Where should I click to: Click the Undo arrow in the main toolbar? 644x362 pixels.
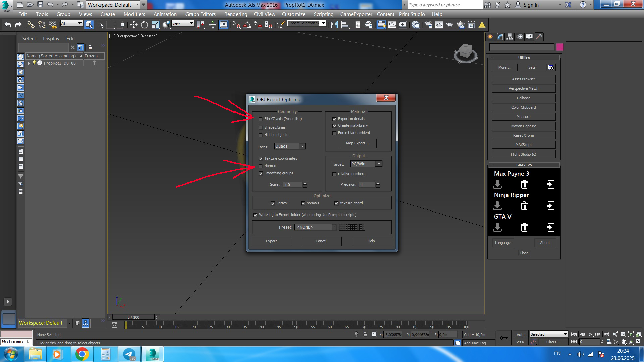8,25
